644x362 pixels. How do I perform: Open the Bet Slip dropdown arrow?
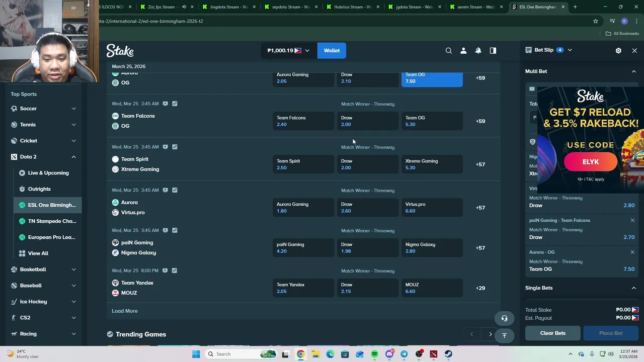(x=570, y=50)
